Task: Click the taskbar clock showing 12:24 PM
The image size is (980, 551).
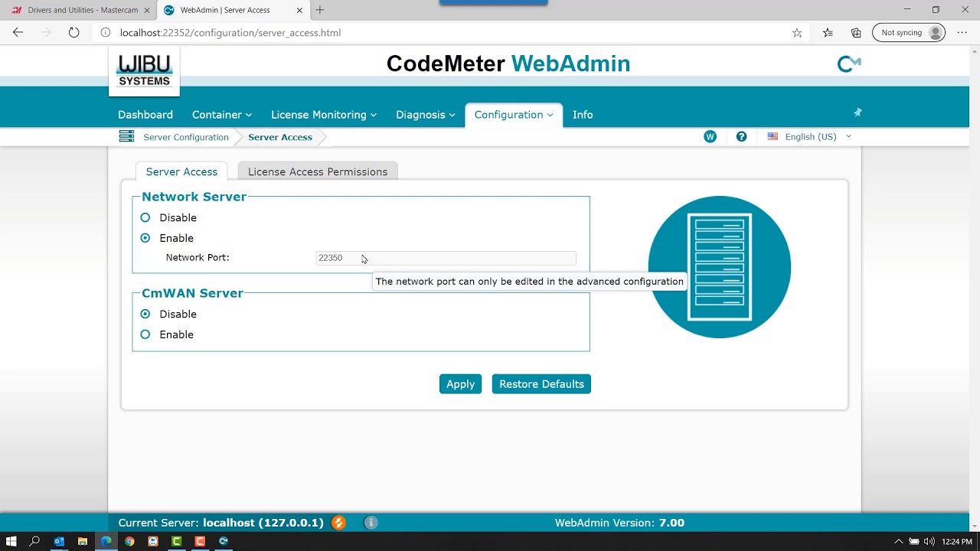Action: tap(957, 542)
